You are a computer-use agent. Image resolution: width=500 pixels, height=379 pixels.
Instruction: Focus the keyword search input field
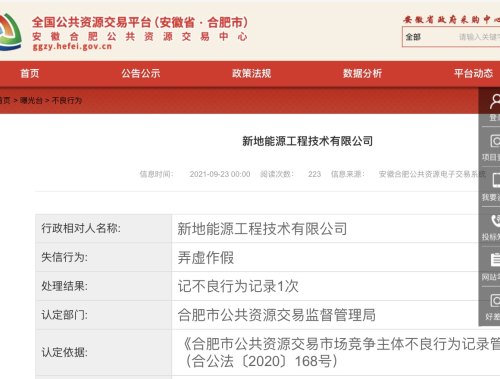479,37
